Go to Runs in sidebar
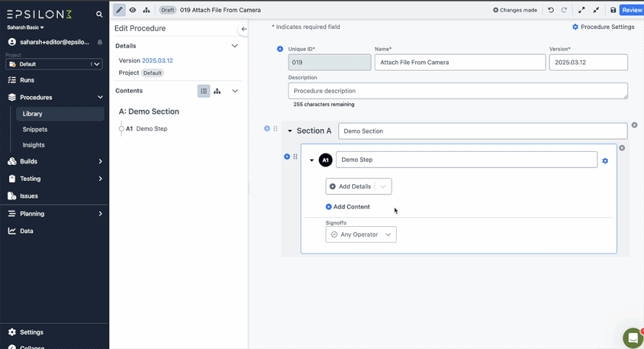The height and width of the screenshot is (349, 644). 27,80
